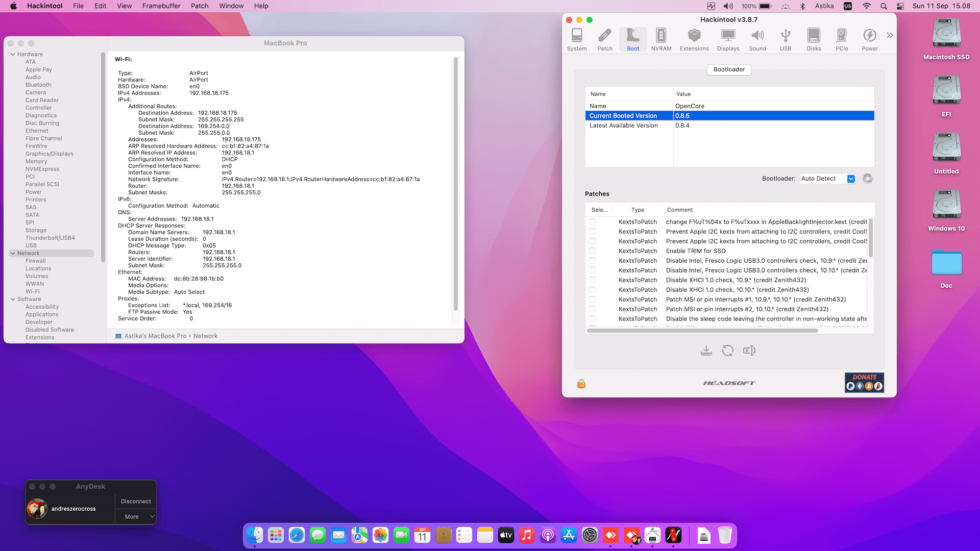Open the Framebuffer menu
The height and width of the screenshot is (551, 980).
(161, 6)
